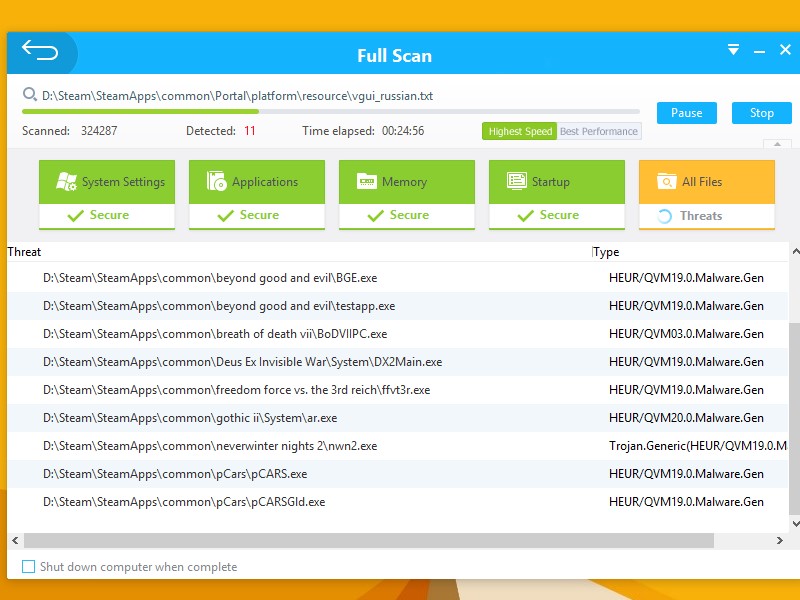Image resolution: width=800 pixels, height=600 pixels.
Task: Open the title bar dropdown menu triangle
Action: pyautogui.click(x=733, y=49)
